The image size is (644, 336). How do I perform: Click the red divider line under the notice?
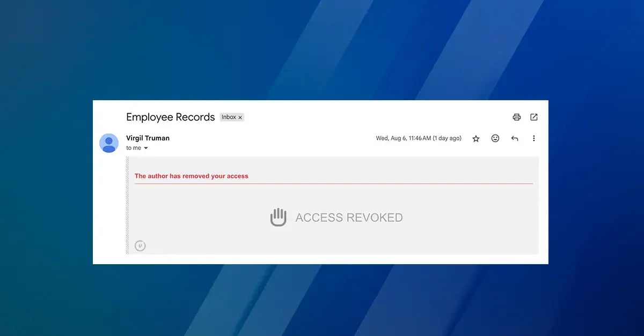coord(333,184)
